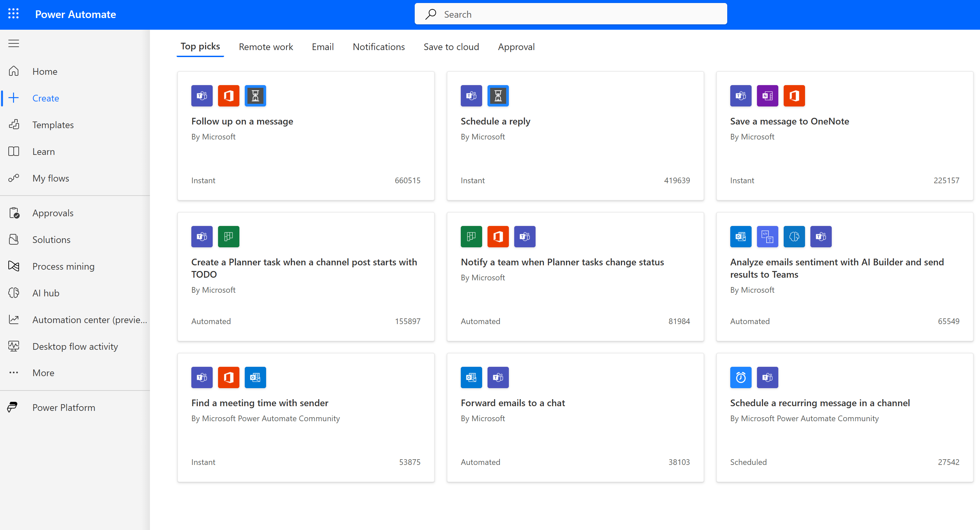The width and height of the screenshot is (980, 530).
Task: Click the Desktop flow activity monitor icon
Action: pos(14,346)
